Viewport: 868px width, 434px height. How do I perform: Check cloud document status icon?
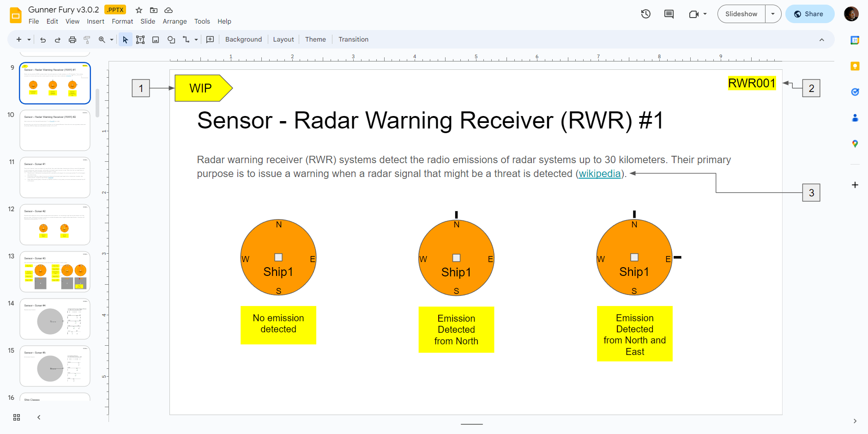169,10
